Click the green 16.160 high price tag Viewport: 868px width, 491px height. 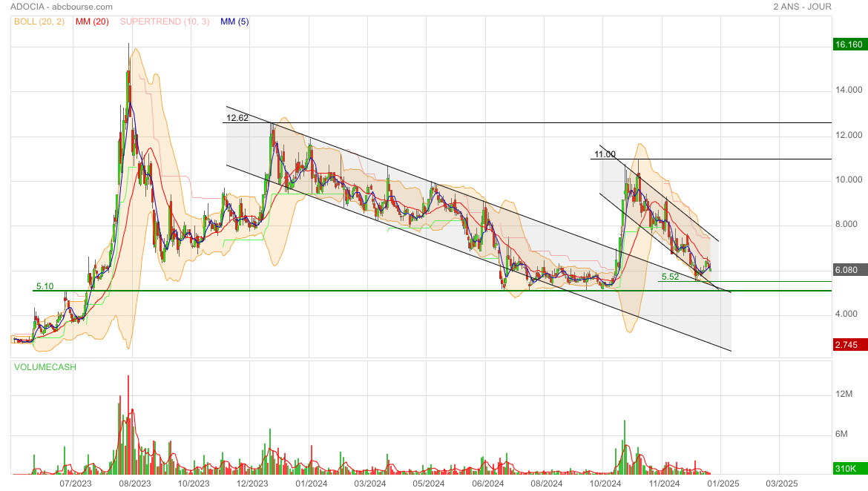(849, 45)
